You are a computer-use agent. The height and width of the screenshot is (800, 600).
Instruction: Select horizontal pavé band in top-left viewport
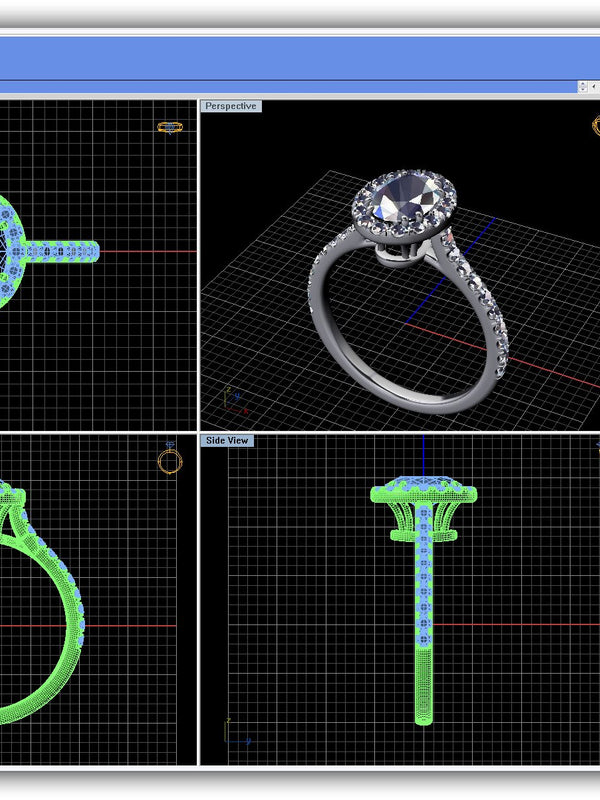[x=65, y=251]
